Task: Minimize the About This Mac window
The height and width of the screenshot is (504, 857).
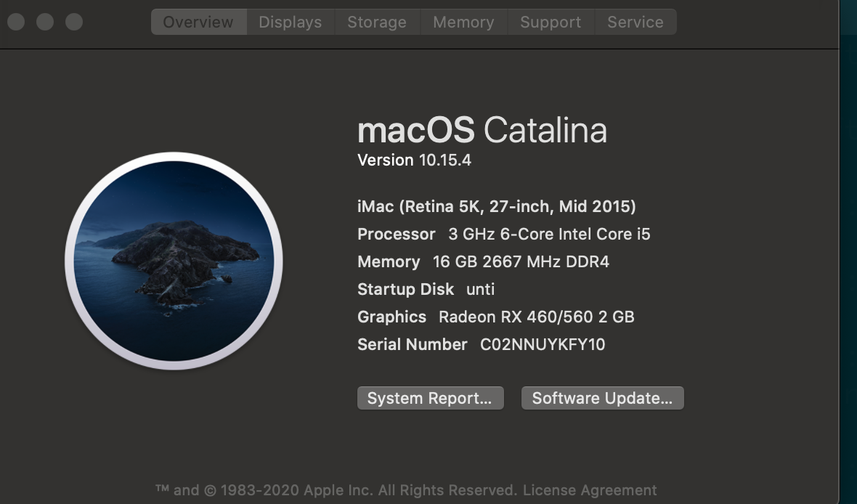Action: coord(45,22)
